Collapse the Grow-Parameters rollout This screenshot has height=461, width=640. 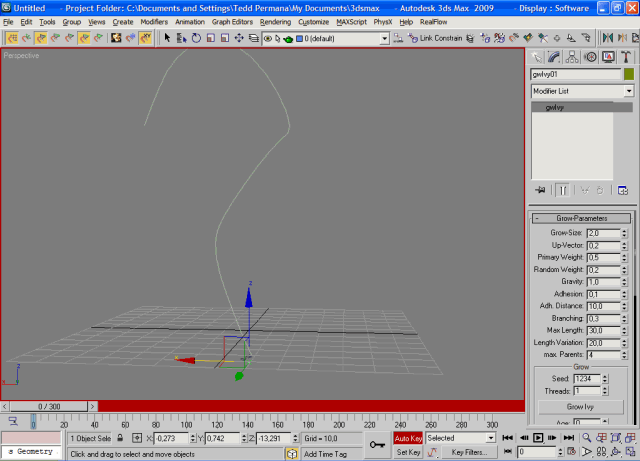[x=581, y=218]
